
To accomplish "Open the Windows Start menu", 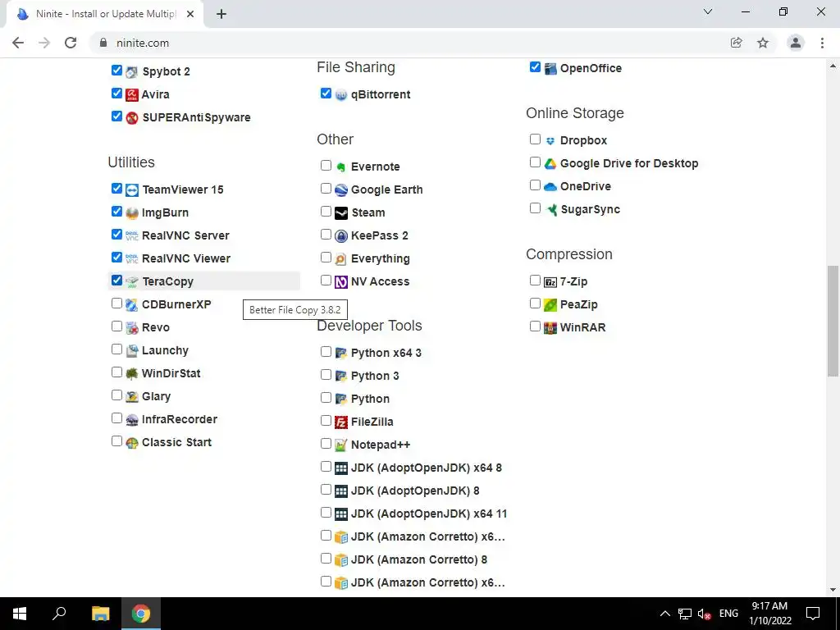I will (20, 614).
